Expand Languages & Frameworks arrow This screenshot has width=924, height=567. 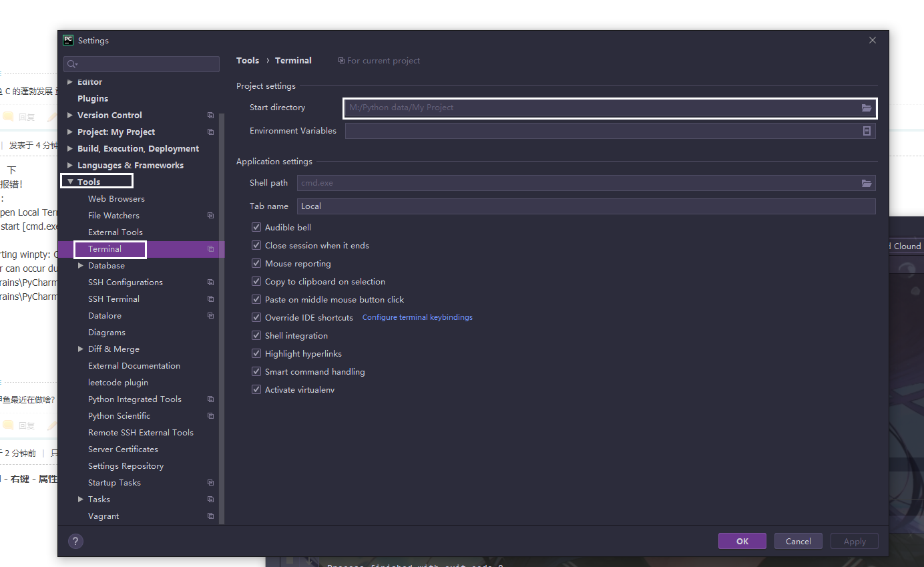point(70,166)
